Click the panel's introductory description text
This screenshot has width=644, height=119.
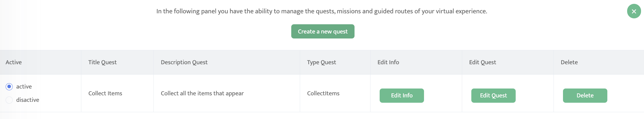322,11
